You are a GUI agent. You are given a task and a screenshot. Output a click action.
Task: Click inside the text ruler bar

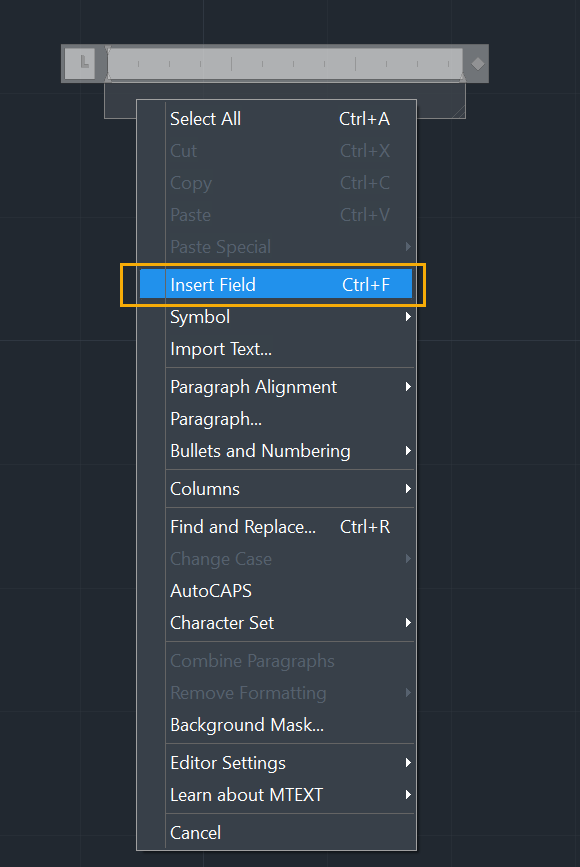pyautogui.click(x=285, y=64)
